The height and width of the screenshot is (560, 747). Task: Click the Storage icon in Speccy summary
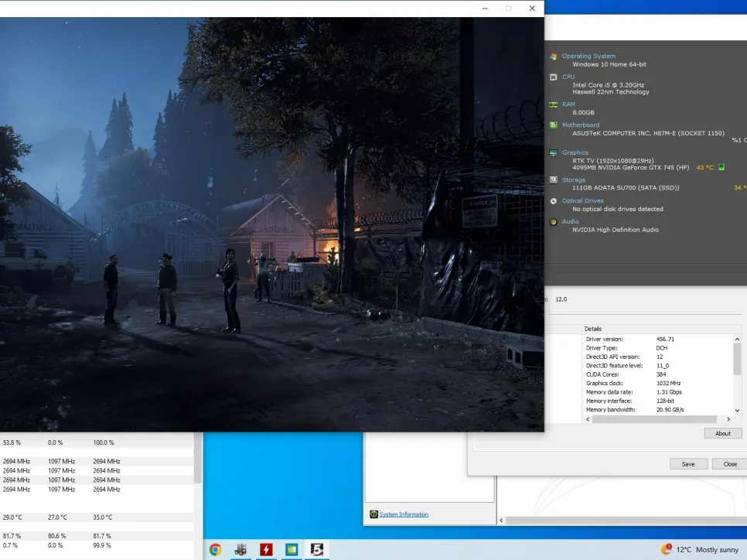[x=553, y=179]
